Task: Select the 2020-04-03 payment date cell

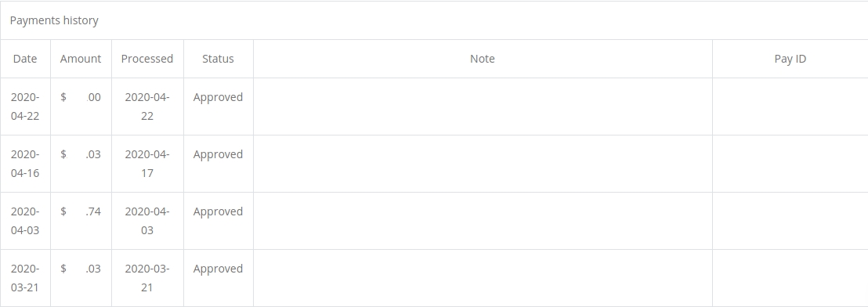Action: tap(25, 221)
